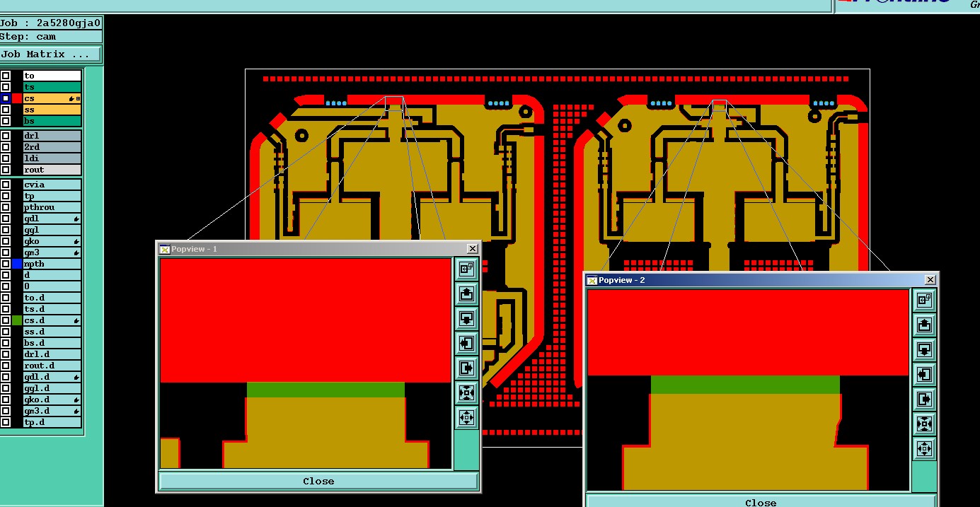The height and width of the screenshot is (507, 980).
Task: Select layer row gko.d
Action: [52, 400]
